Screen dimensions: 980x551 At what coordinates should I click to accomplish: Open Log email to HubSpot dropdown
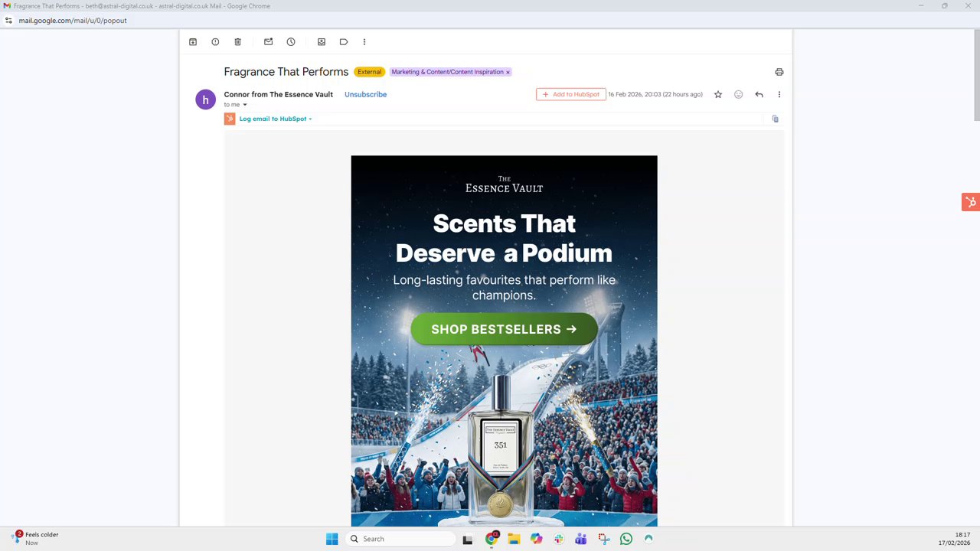[x=275, y=119]
